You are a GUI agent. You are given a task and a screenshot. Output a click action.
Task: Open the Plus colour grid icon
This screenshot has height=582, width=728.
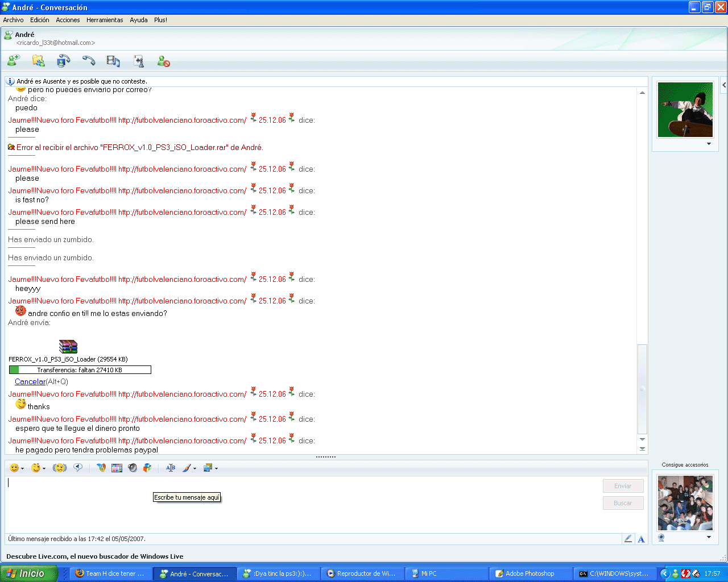click(117, 468)
